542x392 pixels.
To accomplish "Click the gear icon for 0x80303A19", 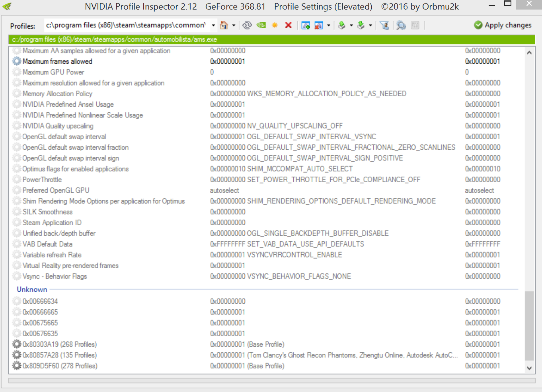I will point(17,344).
